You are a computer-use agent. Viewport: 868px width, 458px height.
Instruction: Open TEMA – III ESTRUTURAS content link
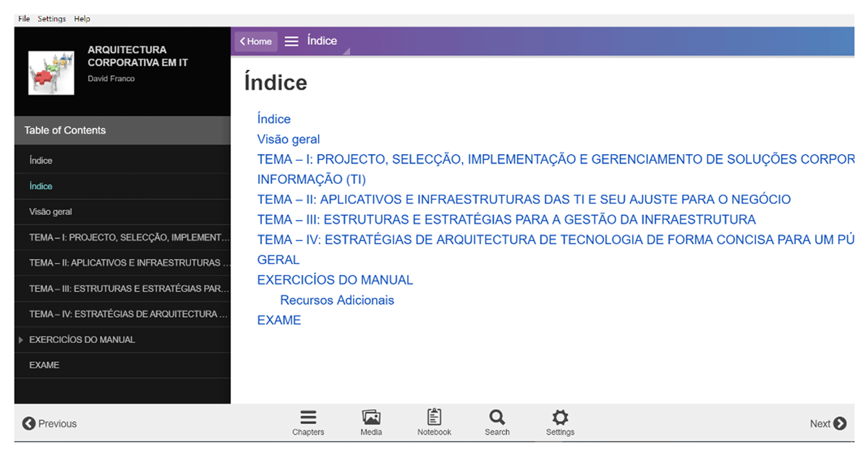(506, 220)
